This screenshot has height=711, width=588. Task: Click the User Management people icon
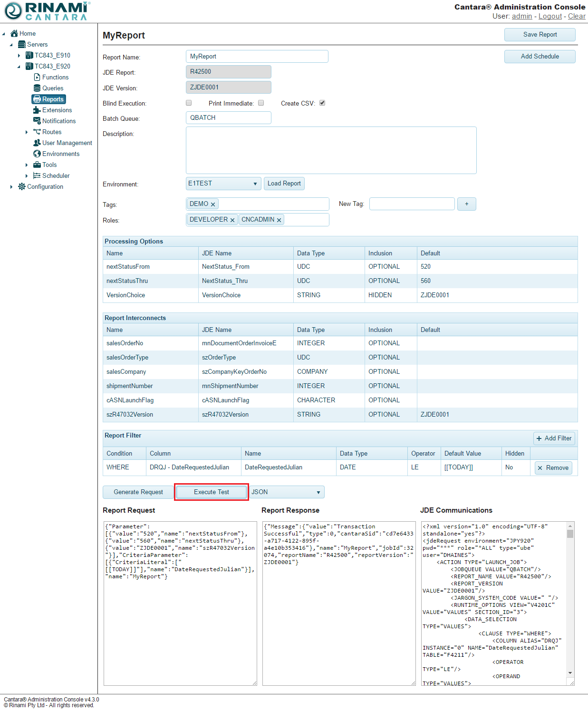click(37, 143)
